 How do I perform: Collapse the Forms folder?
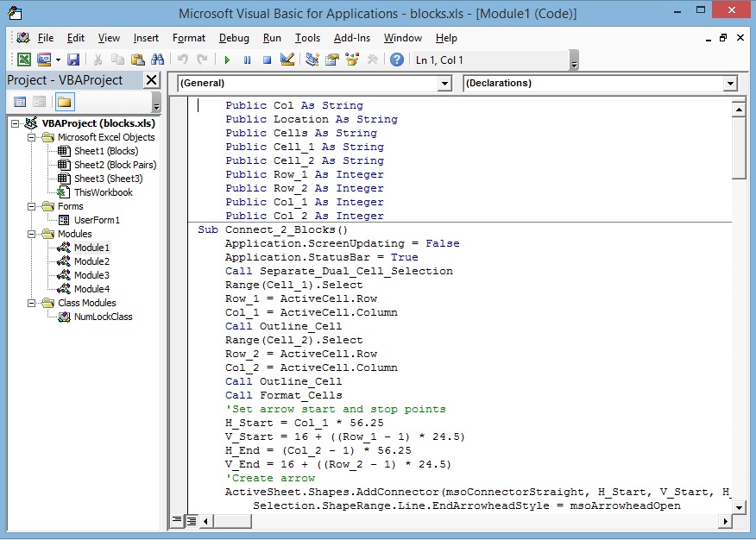click(31, 207)
